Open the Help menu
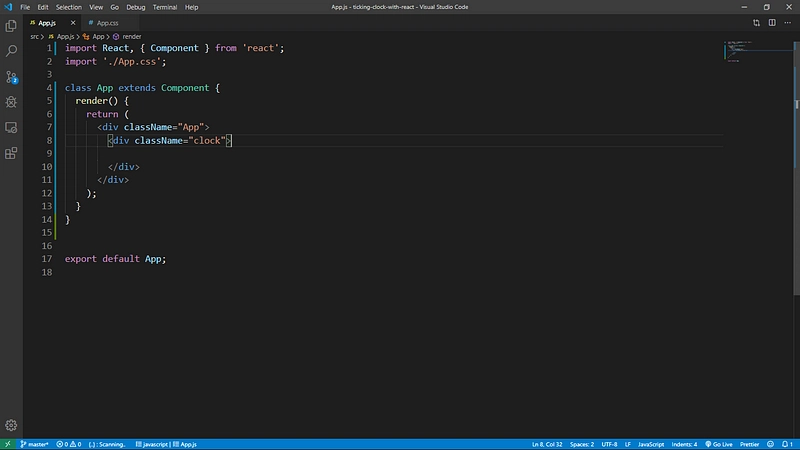Viewport: 800px width, 450px height. pyautogui.click(x=191, y=7)
